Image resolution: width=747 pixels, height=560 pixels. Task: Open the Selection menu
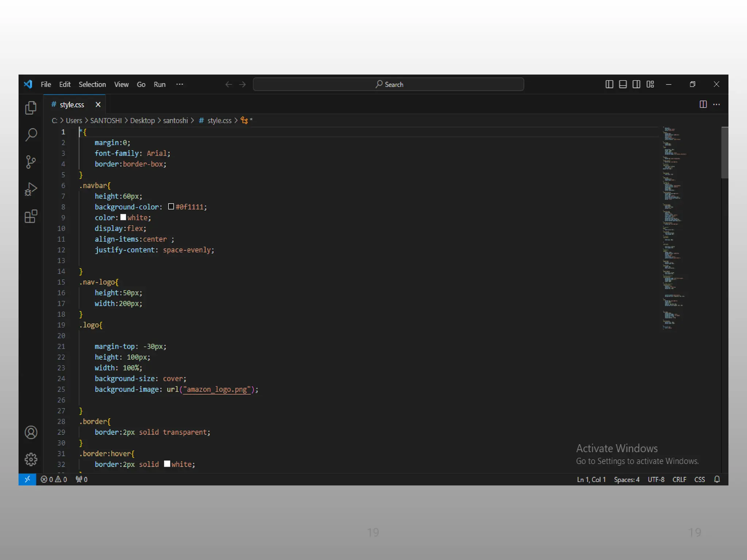(92, 85)
